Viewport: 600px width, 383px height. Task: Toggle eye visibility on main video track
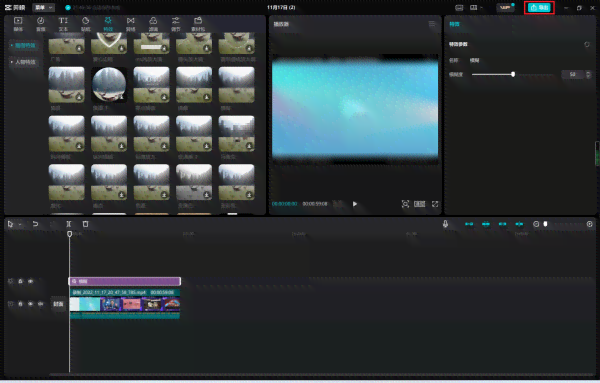[31, 304]
